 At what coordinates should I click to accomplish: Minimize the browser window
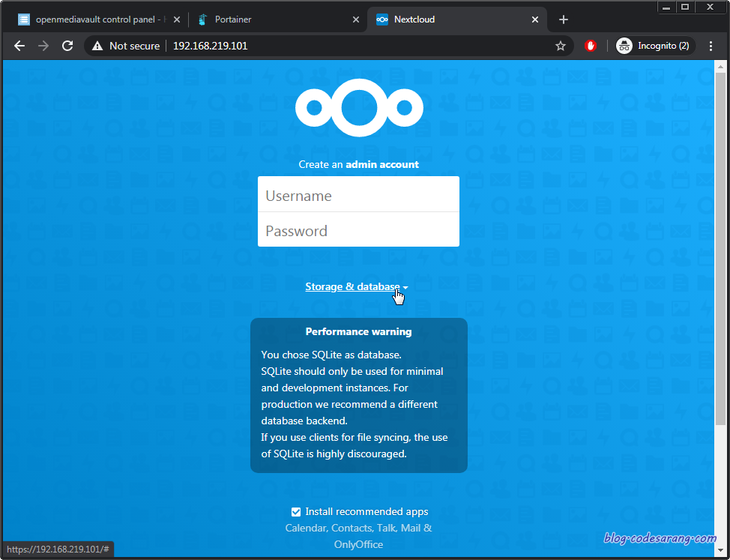tap(667, 7)
